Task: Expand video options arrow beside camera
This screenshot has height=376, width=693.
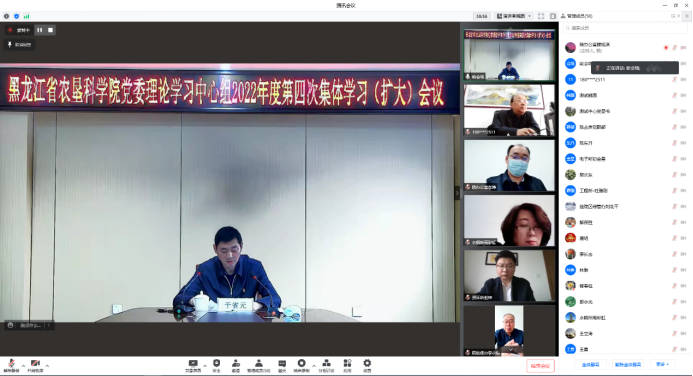Action: (x=47, y=366)
